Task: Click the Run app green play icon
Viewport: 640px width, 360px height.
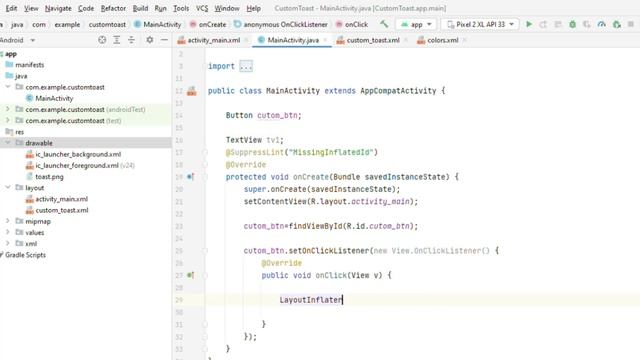Action: (x=529, y=24)
